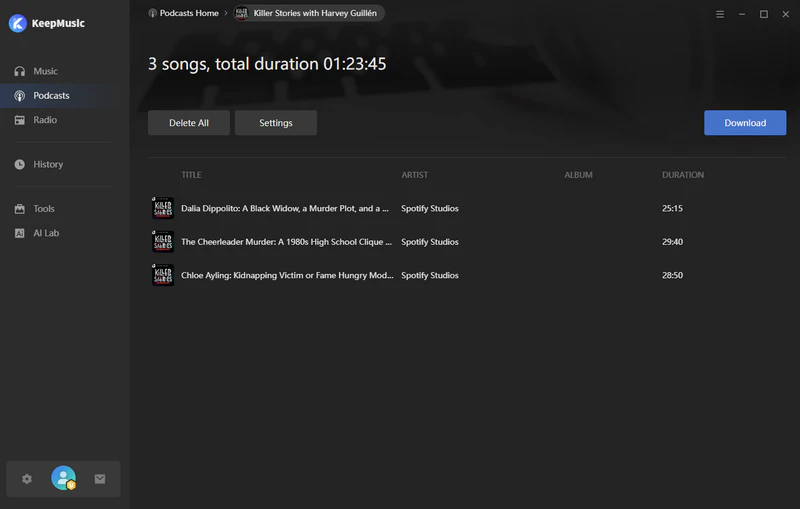Viewport: 800px width, 509px height.
Task: Click Spotify Studios in Cheerleader Murder row
Action: click(430, 242)
